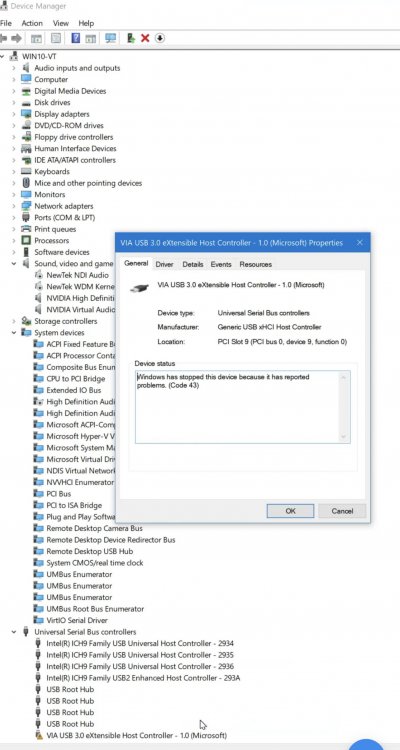The width and height of the screenshot is (400, 750).
Task: Click the WIN10-VT computer root icon
Action: click(x=13, y=56)
